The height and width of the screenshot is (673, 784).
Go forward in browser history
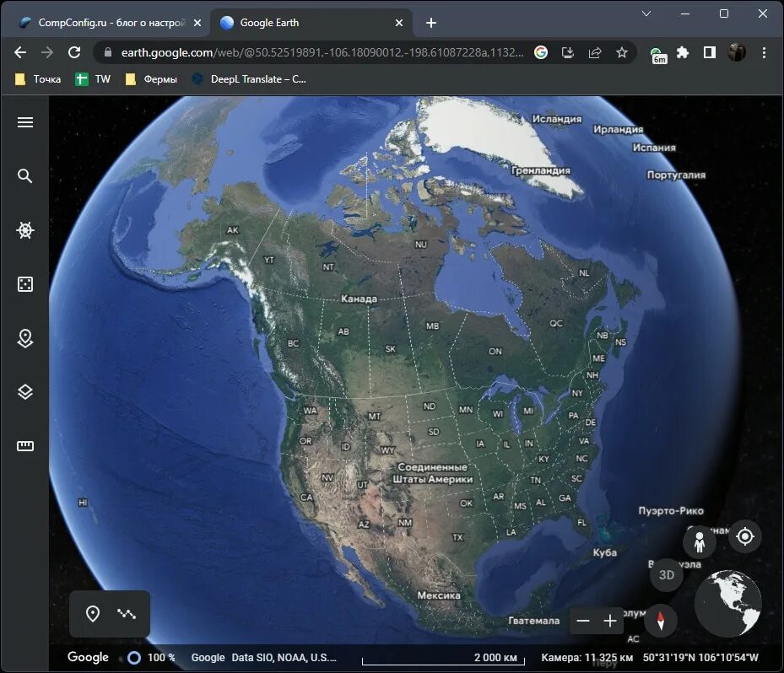tap(47, 52)
